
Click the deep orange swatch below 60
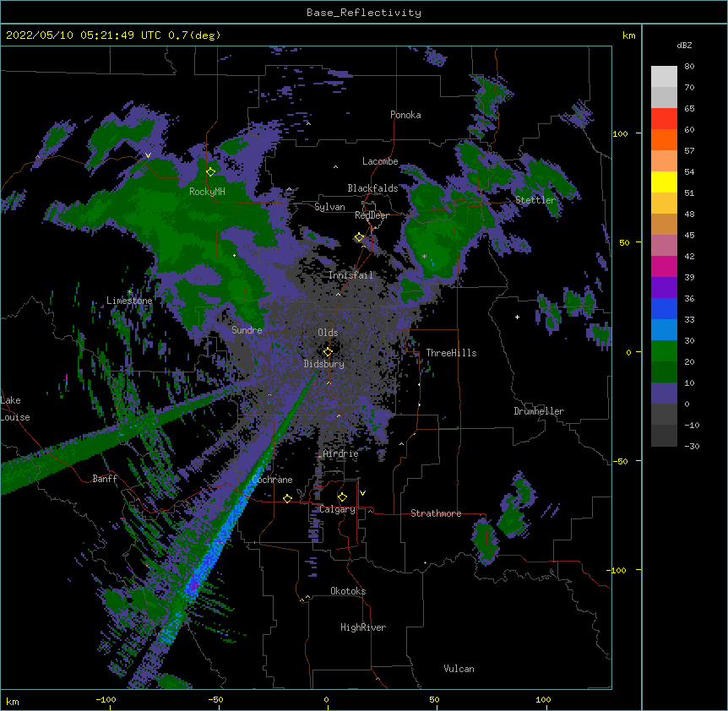pos(664,139)
